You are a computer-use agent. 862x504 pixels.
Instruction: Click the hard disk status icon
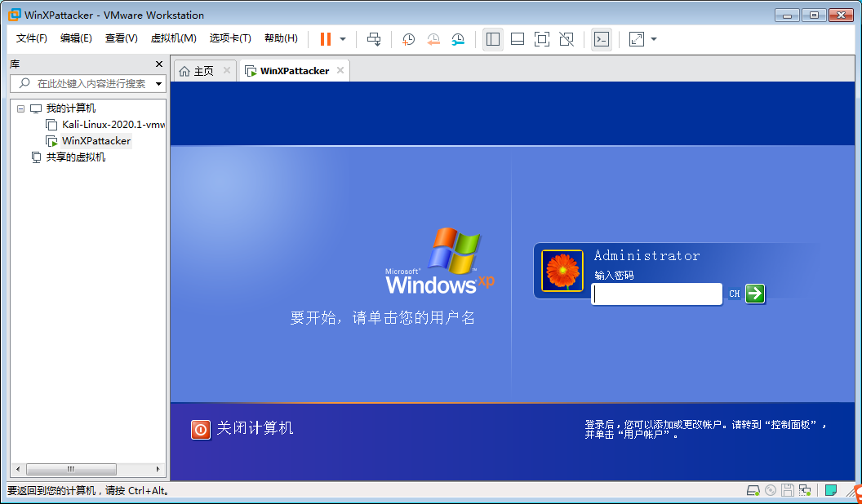pos(753,490)
